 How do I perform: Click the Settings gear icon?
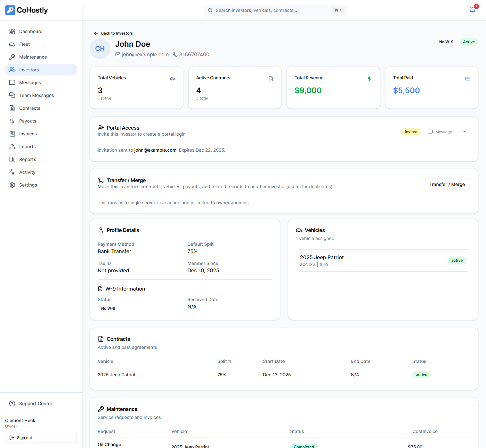tap(12, 185)
